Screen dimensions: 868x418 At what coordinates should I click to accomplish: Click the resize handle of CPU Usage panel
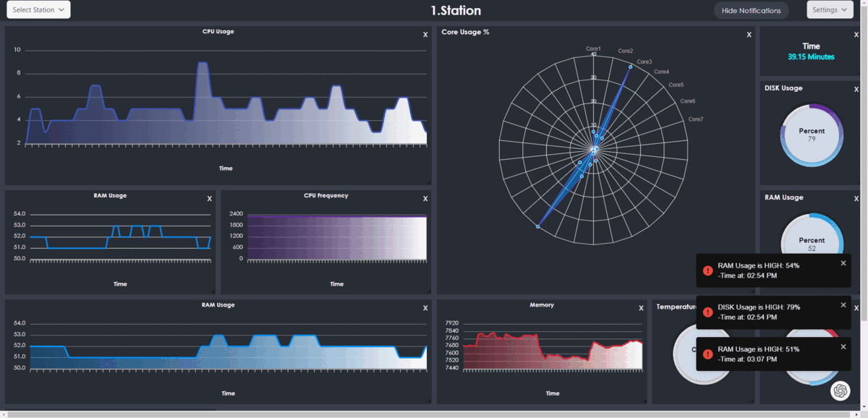tap(428, 182)
